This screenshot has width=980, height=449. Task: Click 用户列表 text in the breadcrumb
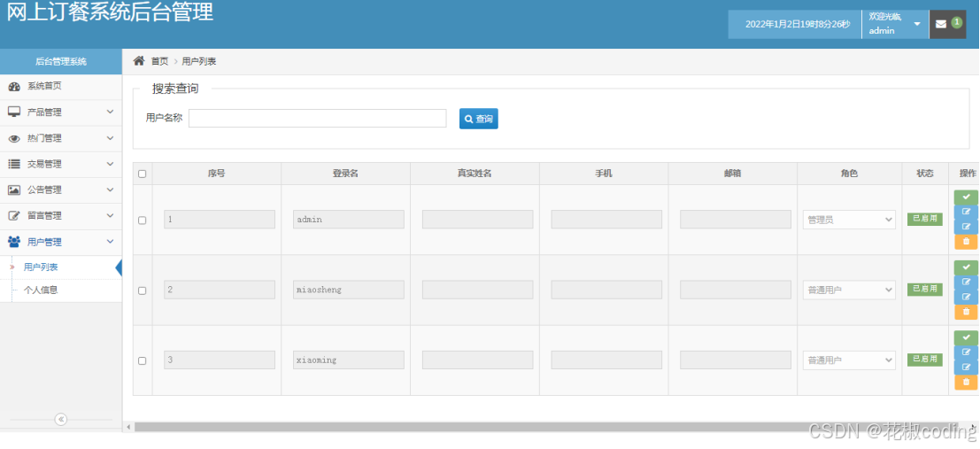(199, 61)
